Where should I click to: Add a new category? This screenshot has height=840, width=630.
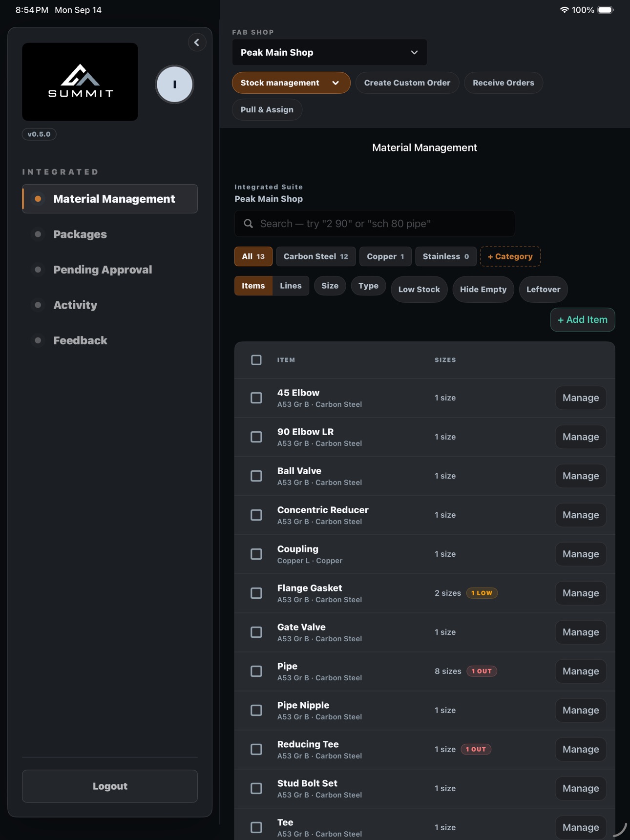point(510,256)
